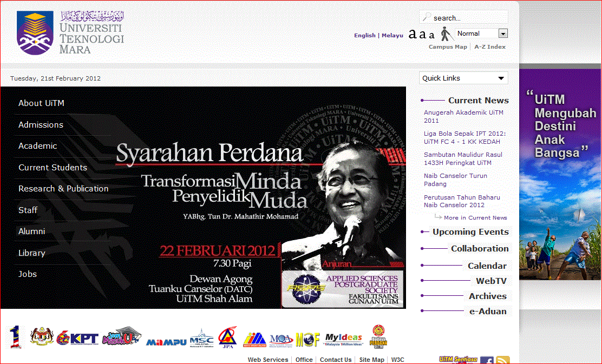Select the medium font size 'a'
602x364 pixels.
(x=422, y=34)
